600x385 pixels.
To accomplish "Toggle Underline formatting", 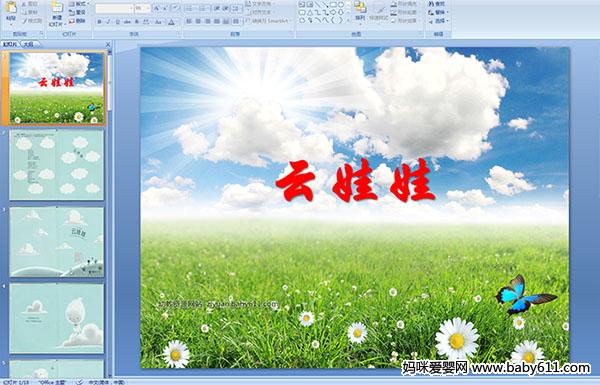I will pyautogui.click(x=117, y=22).
